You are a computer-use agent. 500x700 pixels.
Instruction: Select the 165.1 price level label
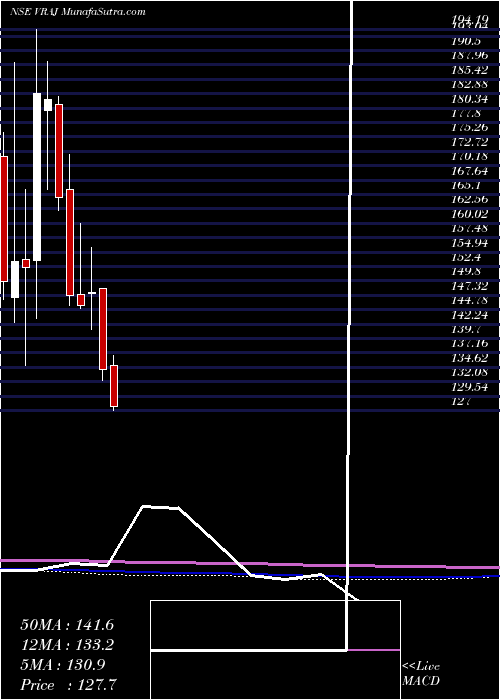[466, 185]
